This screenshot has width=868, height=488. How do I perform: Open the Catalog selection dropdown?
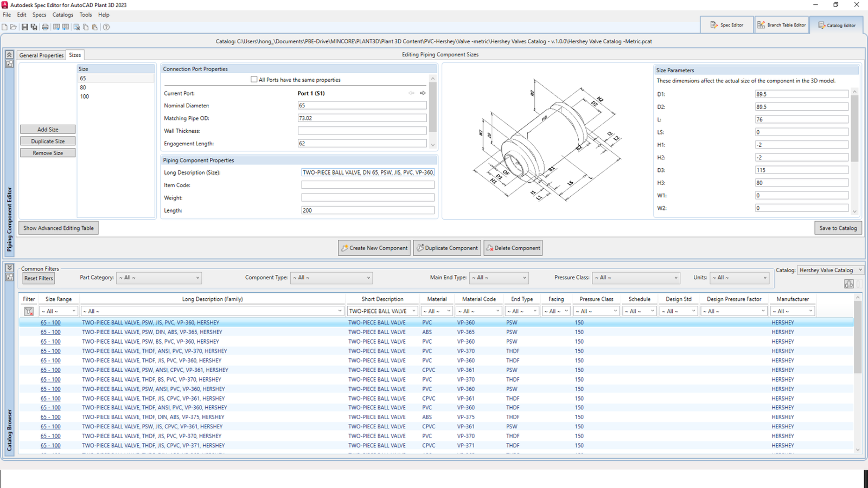830,270
